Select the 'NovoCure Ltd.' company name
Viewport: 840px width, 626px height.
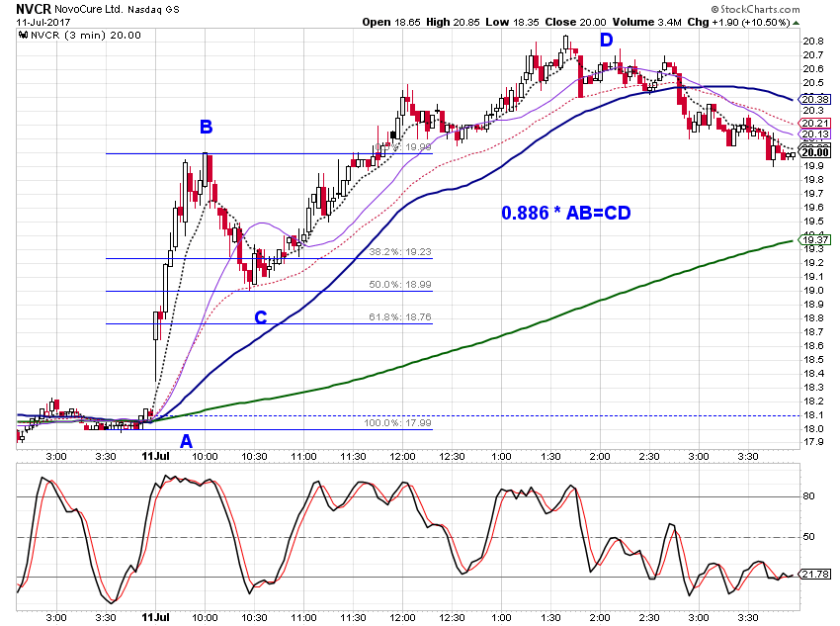coord(88,10)
